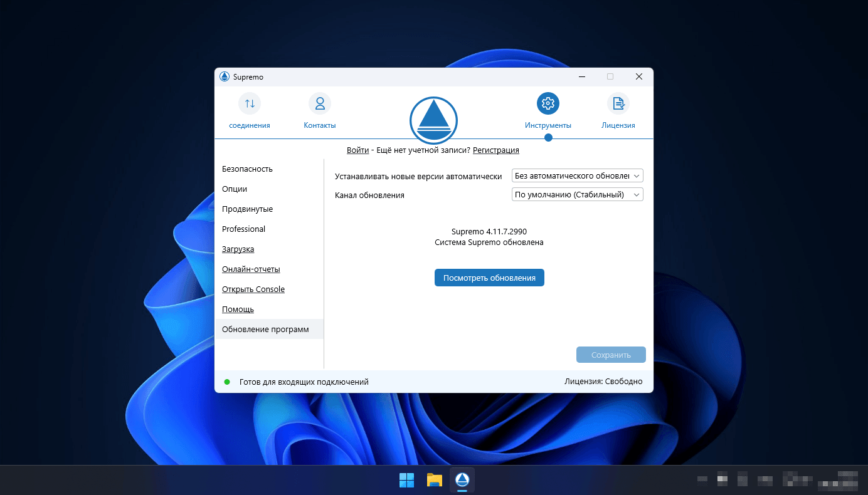Screen dimensions: 868x495
Task: Open the Продвинутые settings section
Action: coord(269,209)
